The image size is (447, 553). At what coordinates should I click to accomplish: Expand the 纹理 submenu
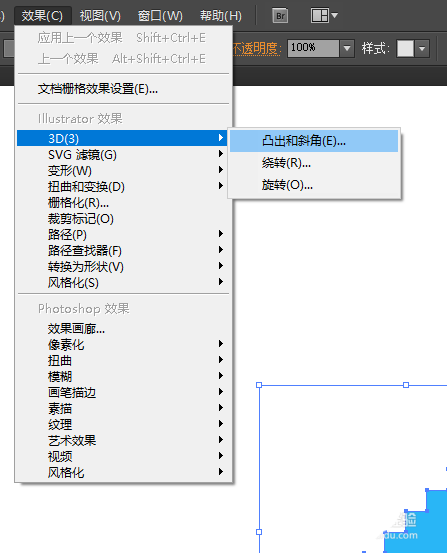(x=123, y=424)
